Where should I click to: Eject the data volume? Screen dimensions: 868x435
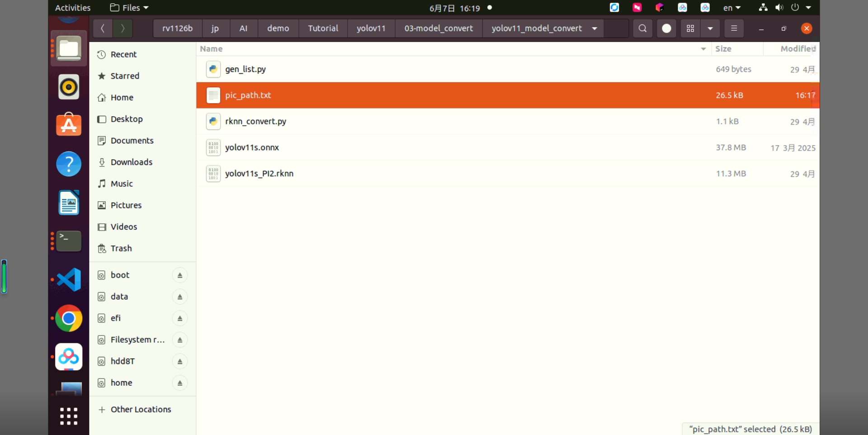pyautogui.click(x=180, y=297)
